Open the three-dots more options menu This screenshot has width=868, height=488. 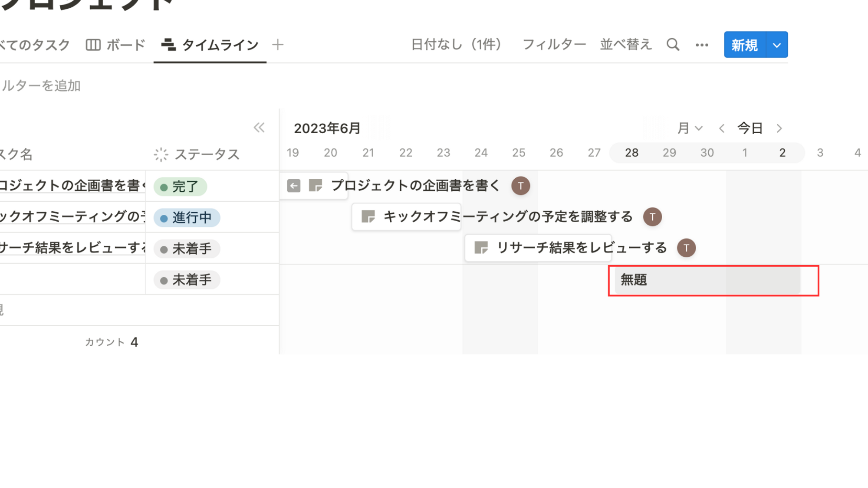pyautogui.click(x=702, y=45)
